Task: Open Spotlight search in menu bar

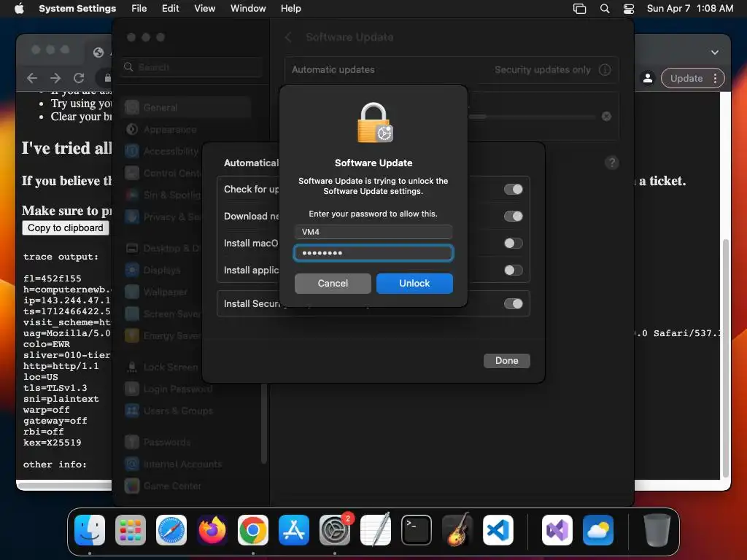Action: tap(605, 9)
